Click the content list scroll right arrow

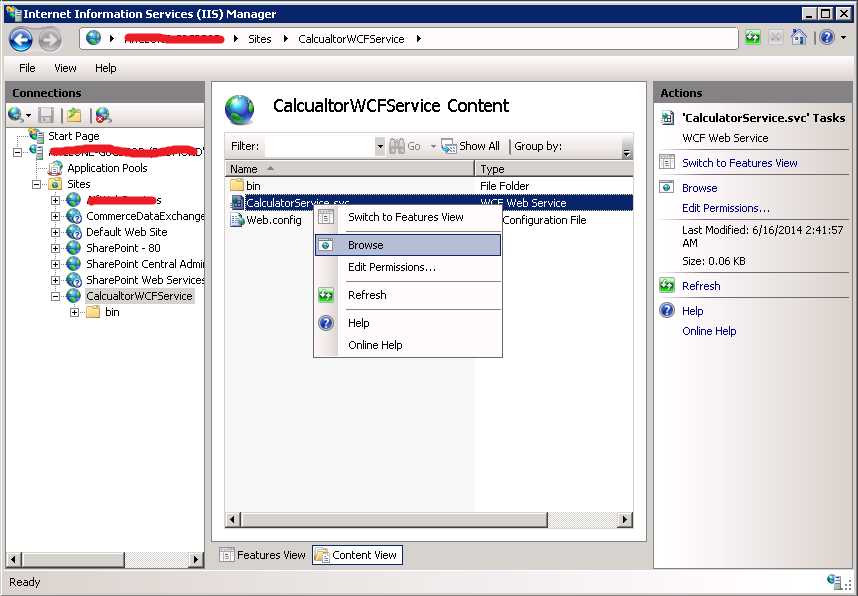(x=625, y=519)
